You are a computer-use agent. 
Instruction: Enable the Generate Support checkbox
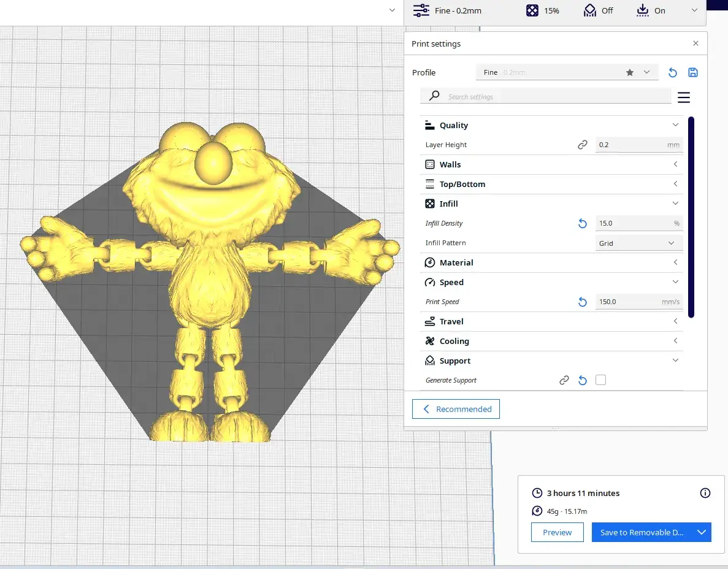point(600,380)
